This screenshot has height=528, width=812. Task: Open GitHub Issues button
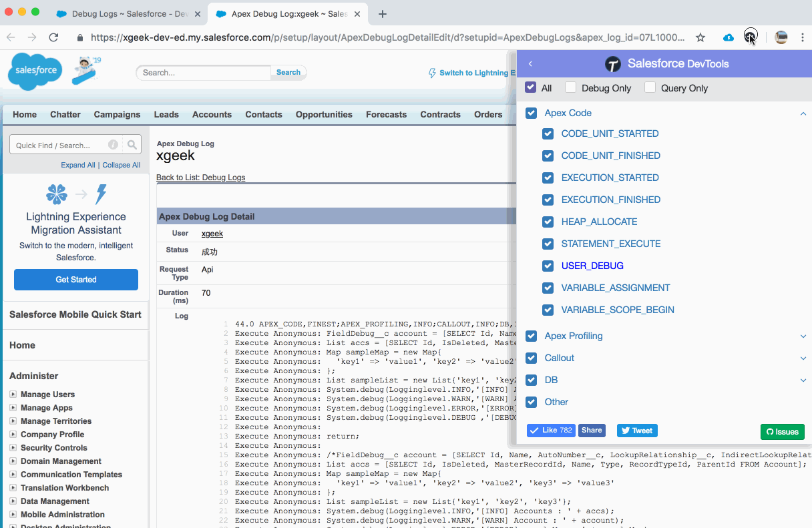coord(783,432)
